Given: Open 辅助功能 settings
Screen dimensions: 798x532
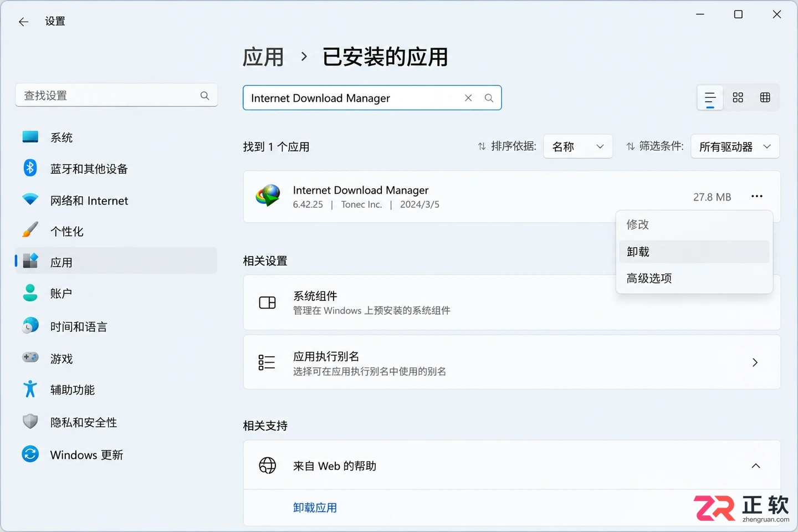Looking at the screenshot, I should 116,390.
